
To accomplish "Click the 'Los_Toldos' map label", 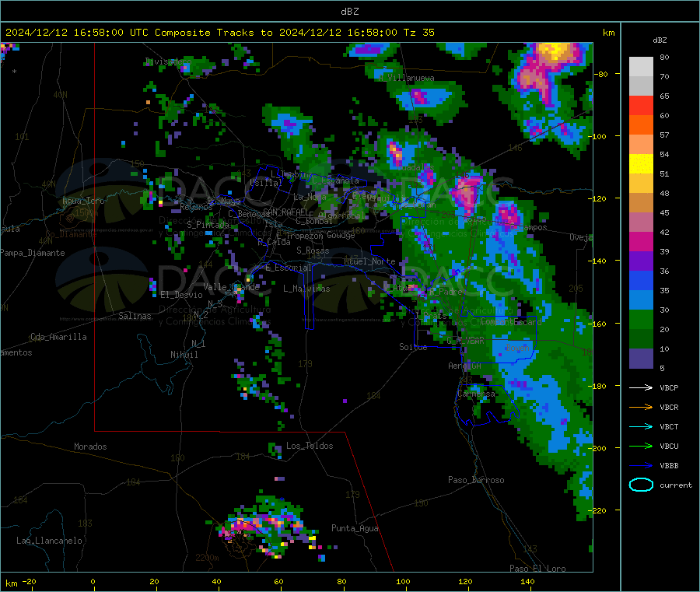I will 310,446.
